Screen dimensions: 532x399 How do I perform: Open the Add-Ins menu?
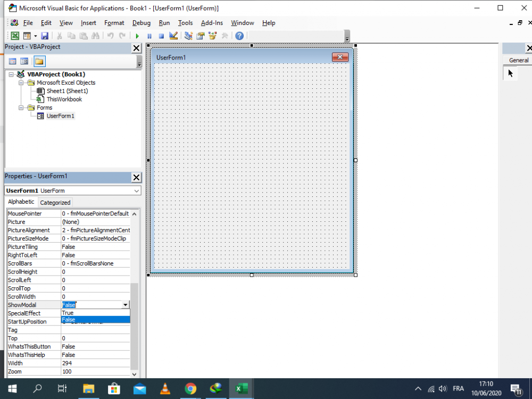pos(212,23)
